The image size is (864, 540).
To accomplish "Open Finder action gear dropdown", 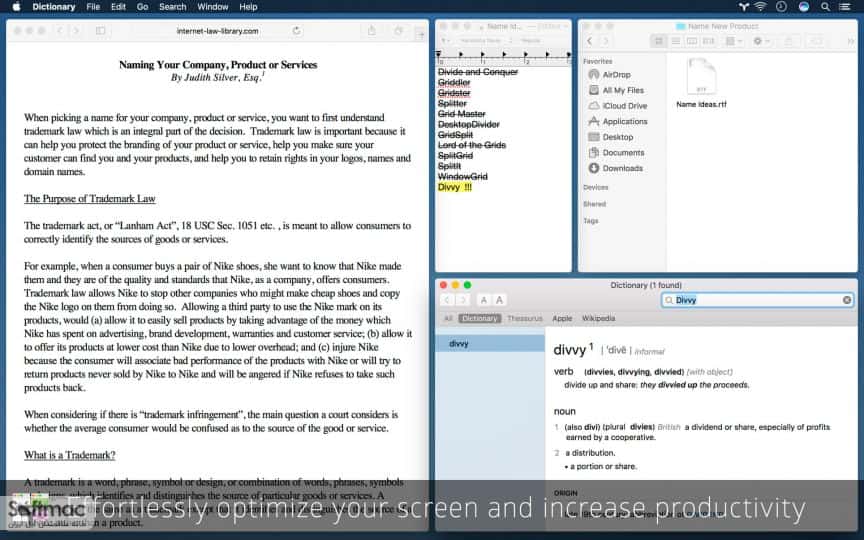I will click(x=761, y=41).
